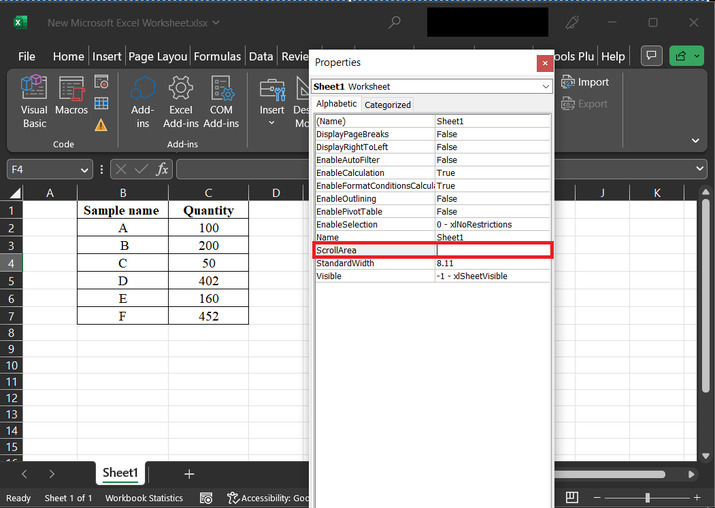The width and height of the screenshot is (715, 508).
Task: Adjust the zoom slider handle
Action: 647,498
